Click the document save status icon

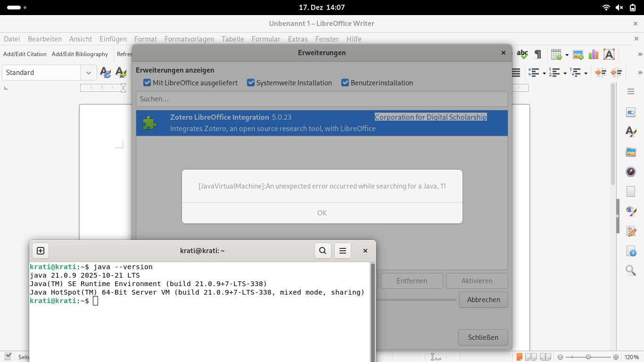(x=8, y=357)
